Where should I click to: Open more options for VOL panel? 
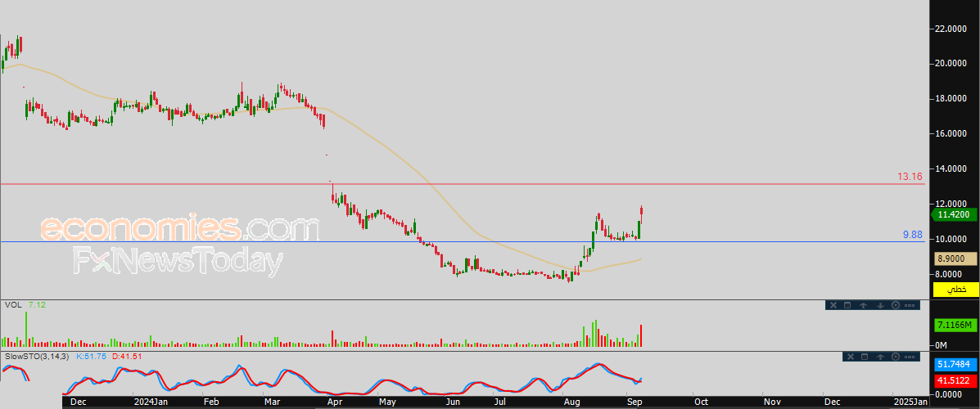point(910,305)
